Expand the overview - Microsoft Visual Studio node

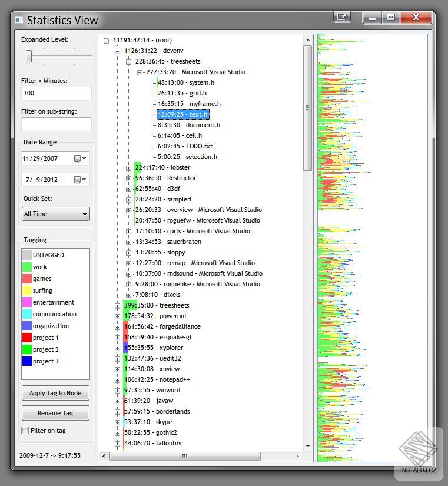(x=128, y=210)
